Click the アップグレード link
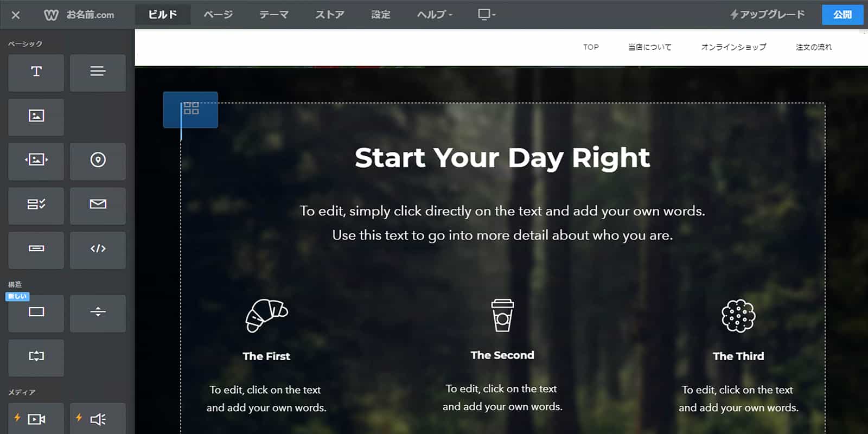 coord(767,15)
